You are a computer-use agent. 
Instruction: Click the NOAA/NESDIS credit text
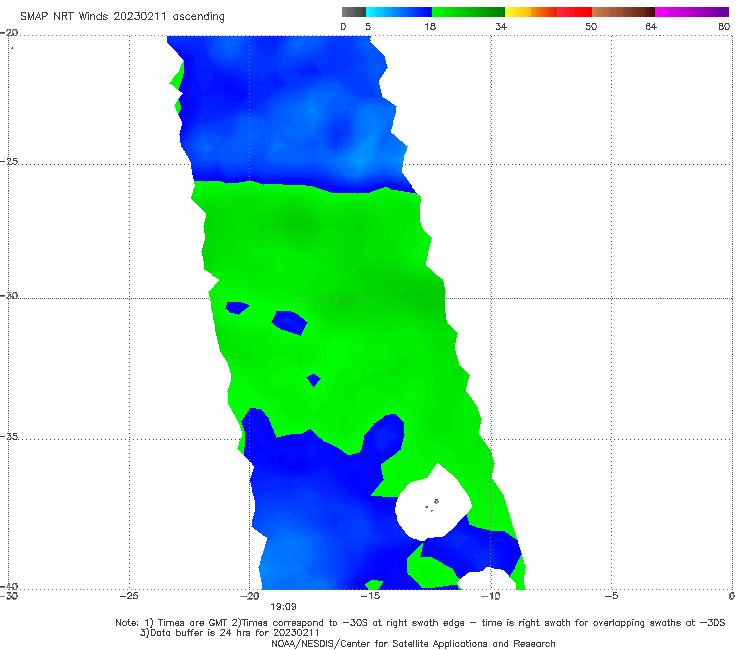(x=413, y=644)
